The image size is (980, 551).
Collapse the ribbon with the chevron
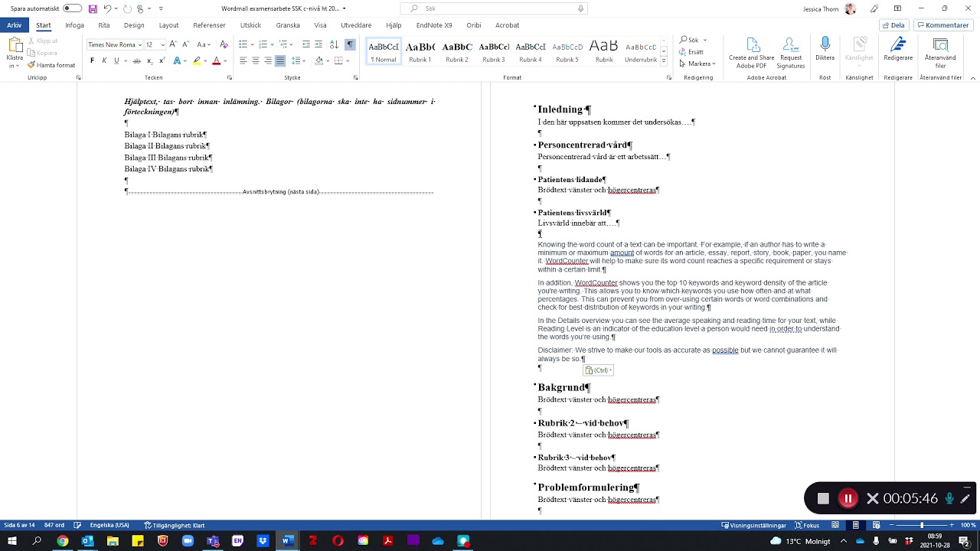click(973, 77)
